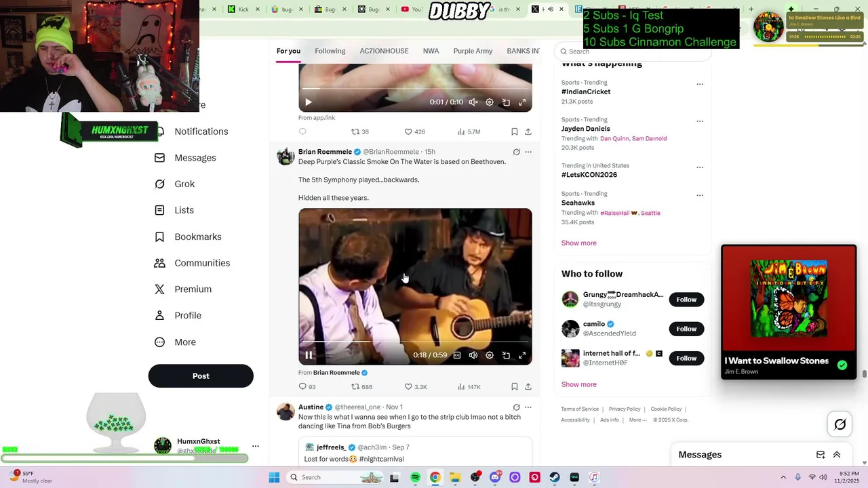
Task: Open options menu on Austine's post
Action: 528,407
